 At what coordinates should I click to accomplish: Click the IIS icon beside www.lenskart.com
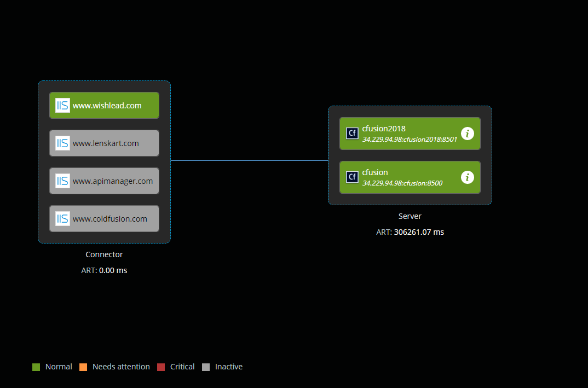(x=62, y=143)
